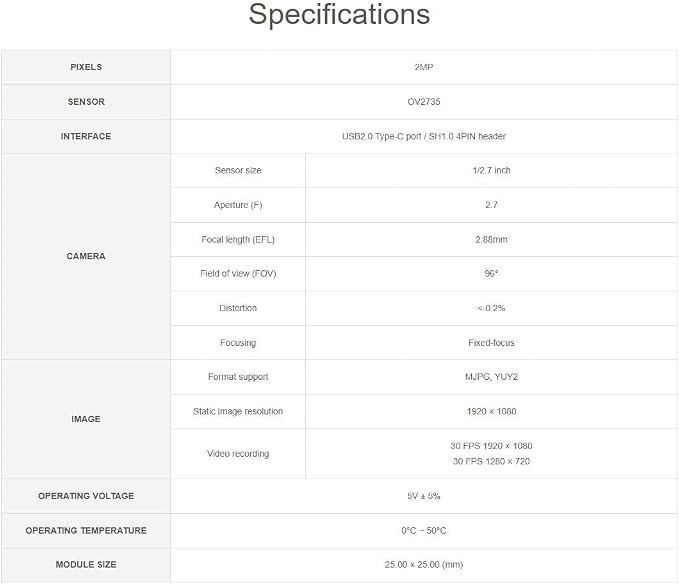Click the USB2.0 Type-C port text
Image resolution: width=679 pixels, height=584 pixels.
pos(382,136)
